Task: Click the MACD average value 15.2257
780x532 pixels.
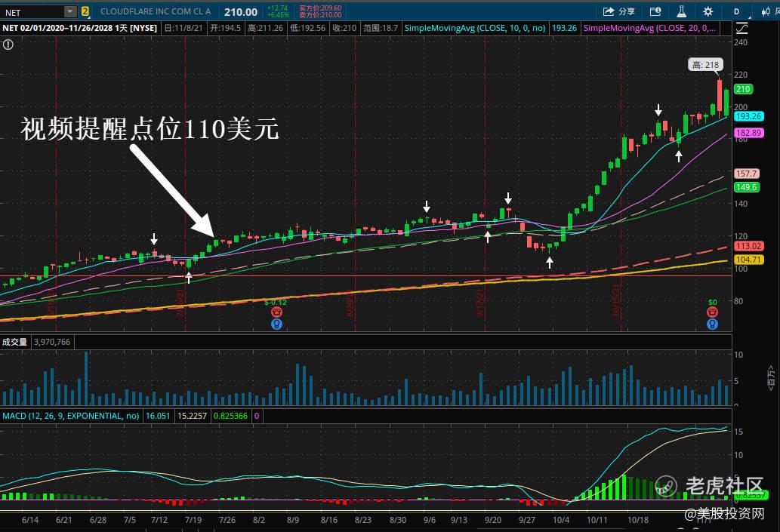Action: [x=192, y=416]
